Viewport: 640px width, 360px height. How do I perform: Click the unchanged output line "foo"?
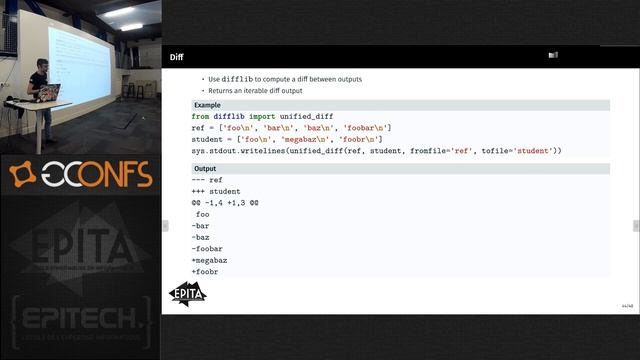click(202, 214)
